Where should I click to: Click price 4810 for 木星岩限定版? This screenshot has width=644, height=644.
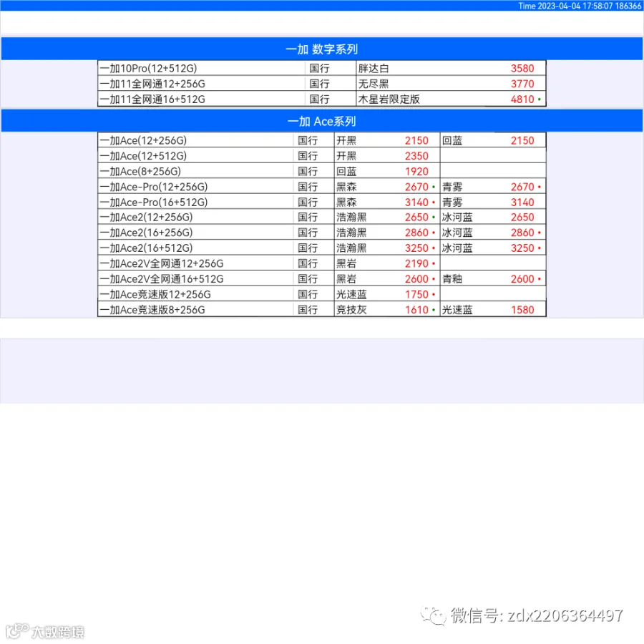click(522, 99)
